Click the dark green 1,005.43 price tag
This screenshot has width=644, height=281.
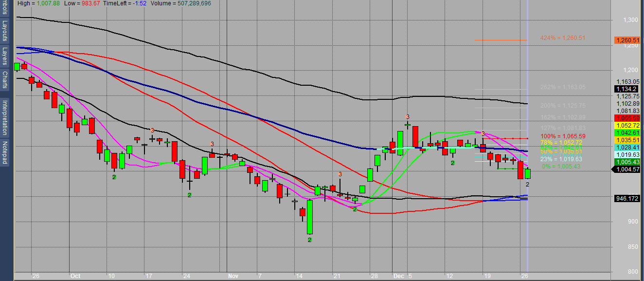click(x=627, y=162)
